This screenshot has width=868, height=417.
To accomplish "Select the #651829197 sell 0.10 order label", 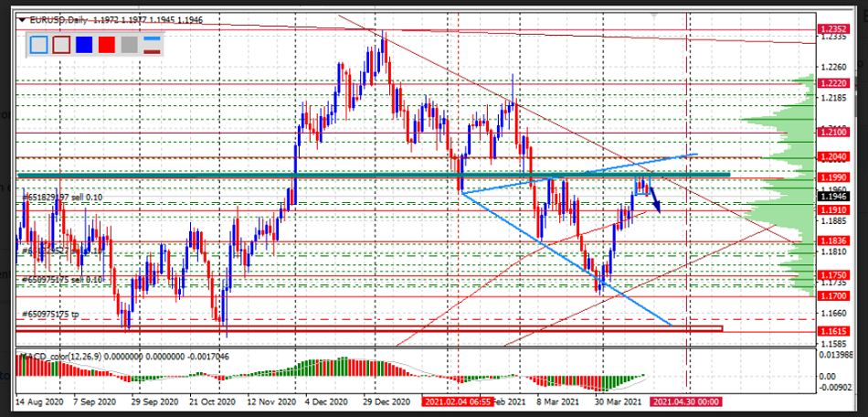I will (61, 196).
